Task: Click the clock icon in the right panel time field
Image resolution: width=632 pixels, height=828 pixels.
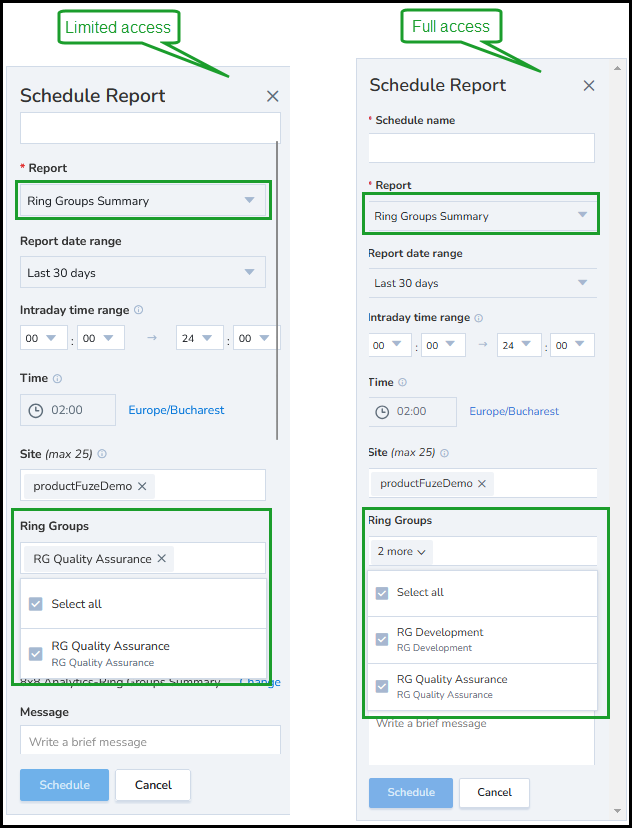Action: coord(382,412)
